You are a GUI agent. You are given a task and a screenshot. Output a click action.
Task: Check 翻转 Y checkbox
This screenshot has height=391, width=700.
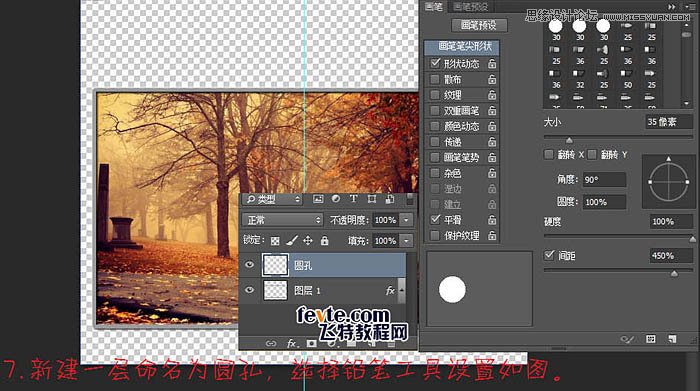(x=592, y=154)
